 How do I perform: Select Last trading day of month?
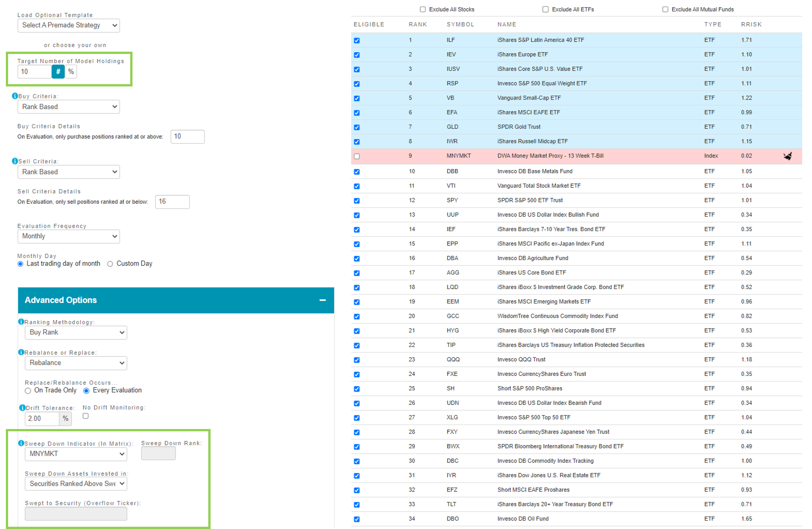coord(21,264)
